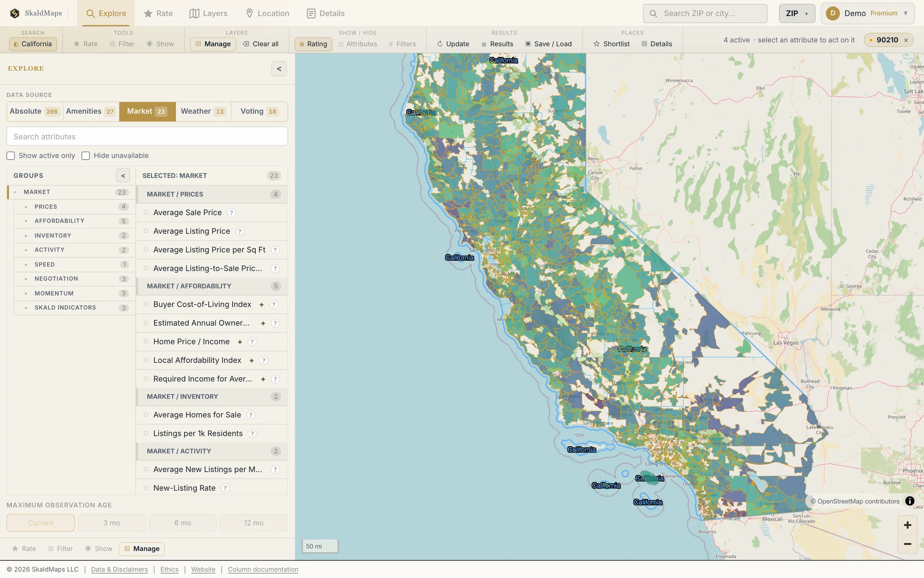Open help for Average Listing Price per Sq Ft
The width and height of the screenshot is (924, 578).
tap(275, 250)
